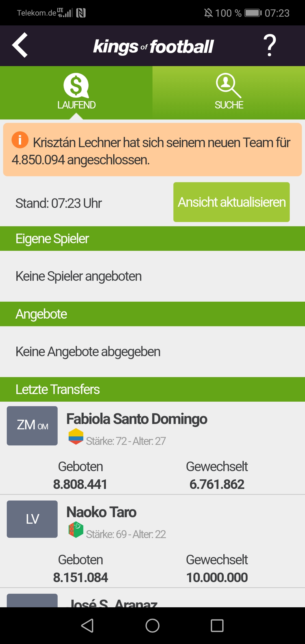The height and width of the screenshot is (644, 305).
Task: Tap Turkmenistan flag next to Naoko Taro
Action: (x=76, y=530)
